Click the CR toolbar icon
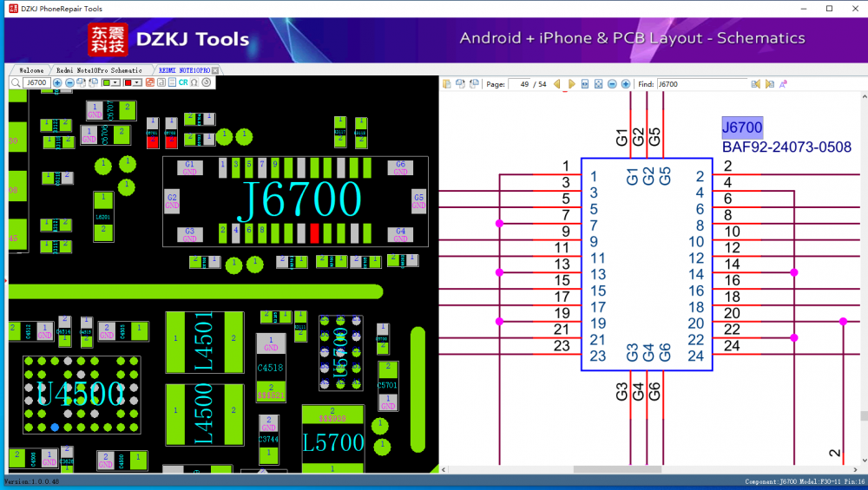The height and width of the screenshot is (490, 868). [x=183, y=82]
